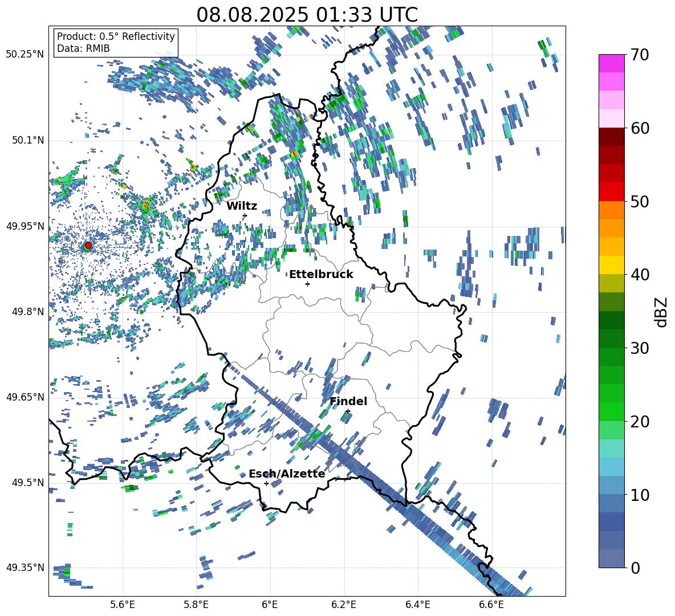Click the Wiltz station cross marker
This screenshot has width=675, height=616.
[x=245, y=215]
